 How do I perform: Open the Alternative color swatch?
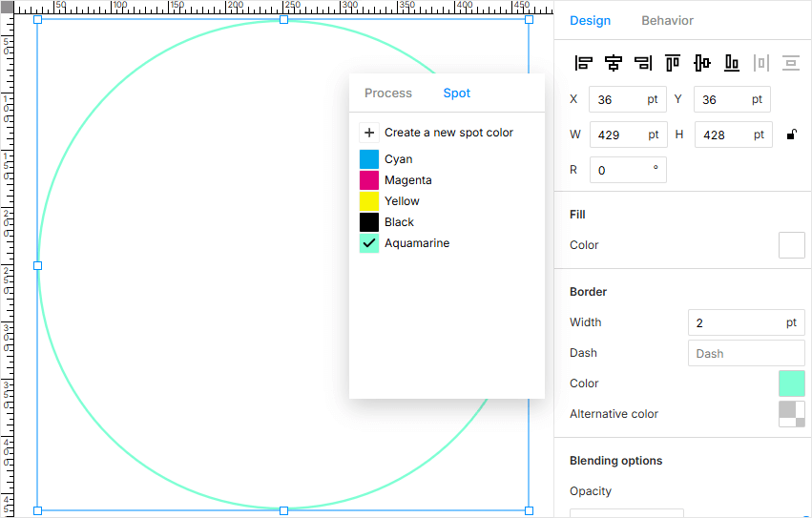coord(792,414)
